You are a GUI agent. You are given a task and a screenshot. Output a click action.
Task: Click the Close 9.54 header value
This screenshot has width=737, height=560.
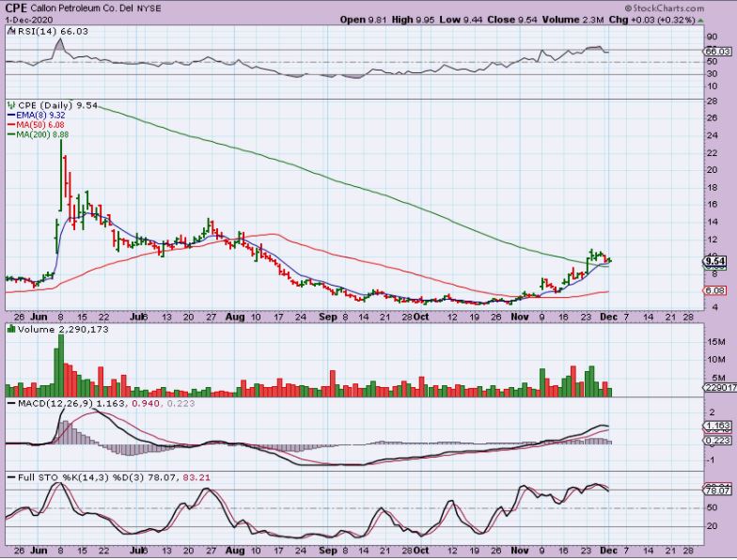coord(512,20)
